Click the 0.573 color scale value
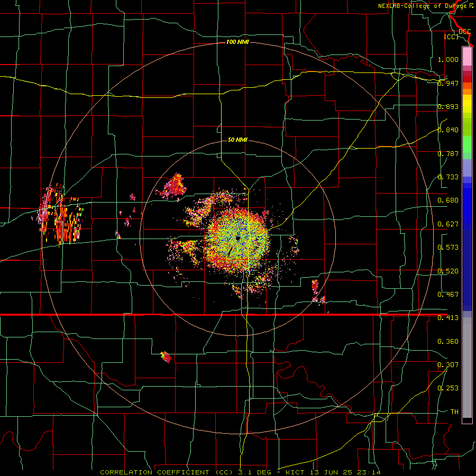The height and width of the screenshot is (476, 476). (448, 248)
